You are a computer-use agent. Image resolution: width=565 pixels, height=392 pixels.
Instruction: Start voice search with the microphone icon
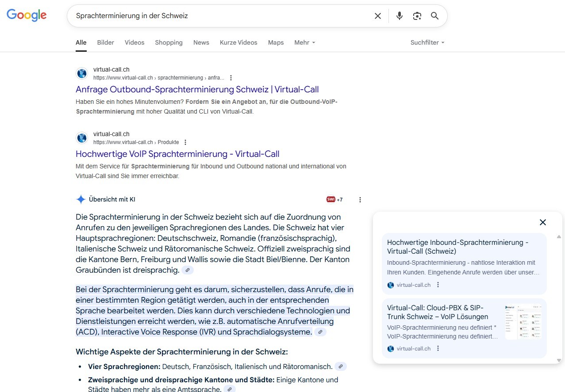tap(400, 16)
